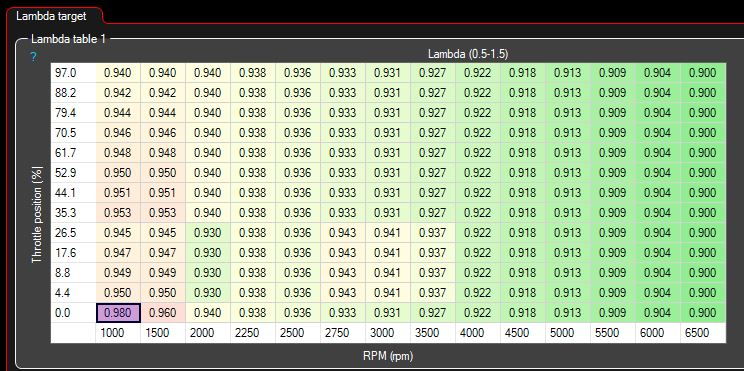744x371 pixels.
Task: Click 0.941 cell at 8.8% throttle, 3000 rpm
Action: (388, 273)
